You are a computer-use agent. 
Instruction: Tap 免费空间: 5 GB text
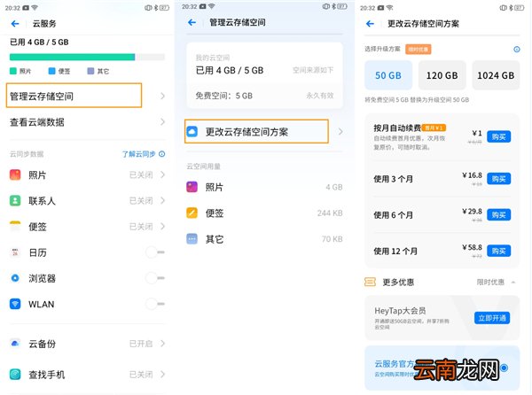[x=224, y=96]
